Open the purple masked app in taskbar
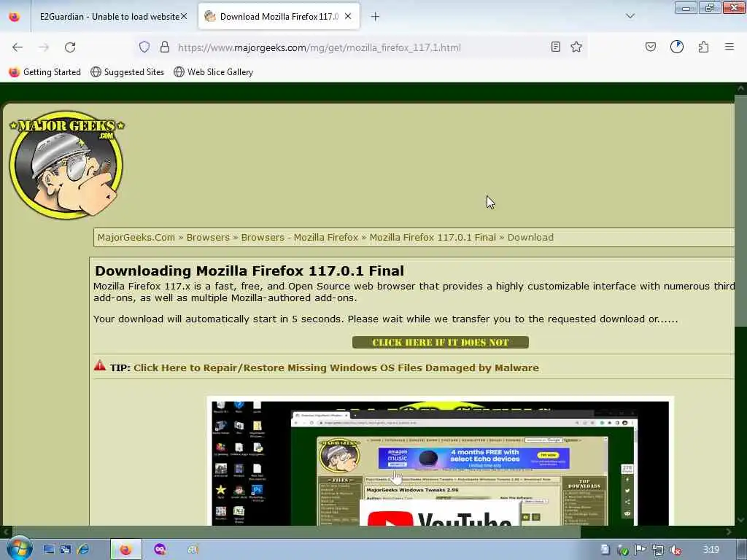Viewport: 747px width, 560px height. (160, 550)
